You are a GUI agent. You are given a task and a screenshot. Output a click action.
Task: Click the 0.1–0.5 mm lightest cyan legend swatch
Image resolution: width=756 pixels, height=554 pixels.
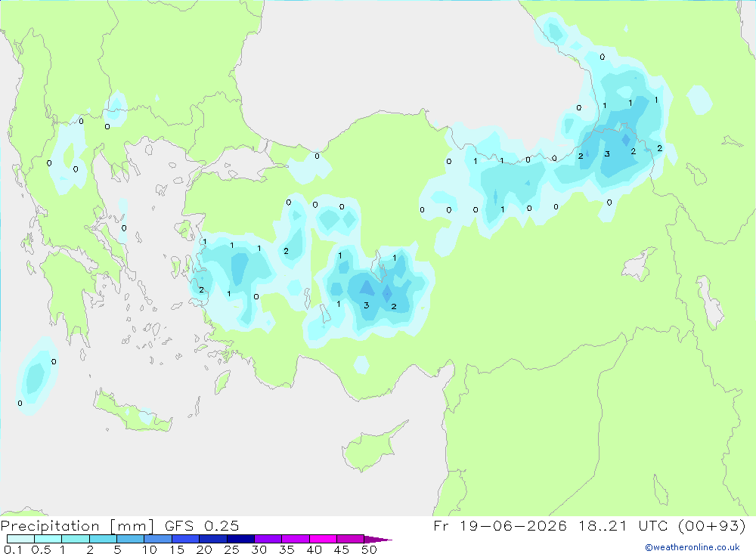tap(20, 539)
